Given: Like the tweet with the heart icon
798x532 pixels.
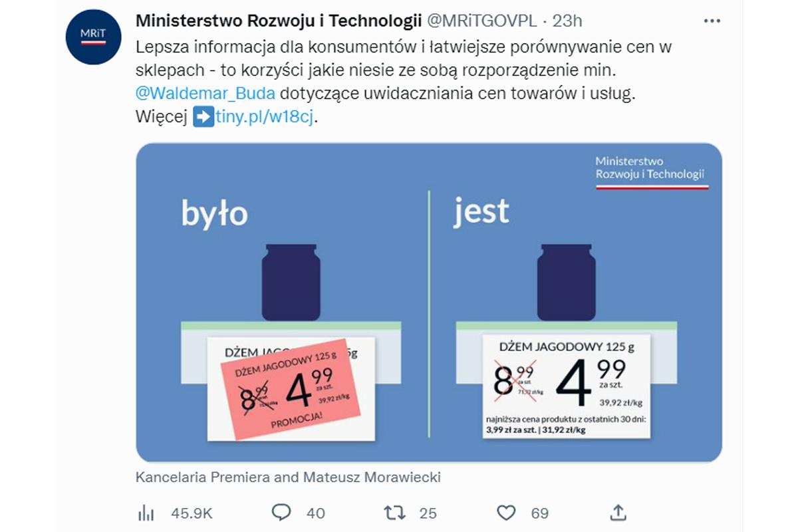Looking at the screenshot, I should point(507,513).
